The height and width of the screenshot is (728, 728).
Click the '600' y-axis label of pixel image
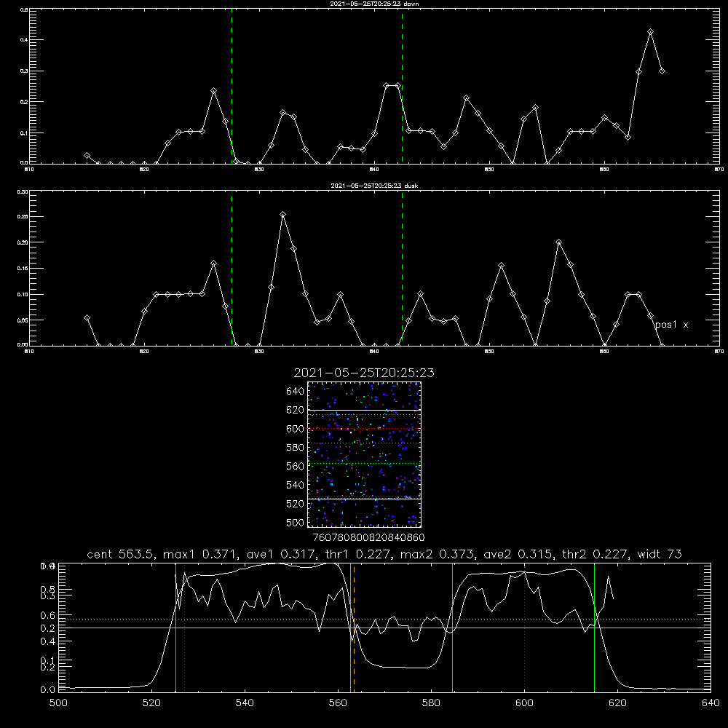296,429
